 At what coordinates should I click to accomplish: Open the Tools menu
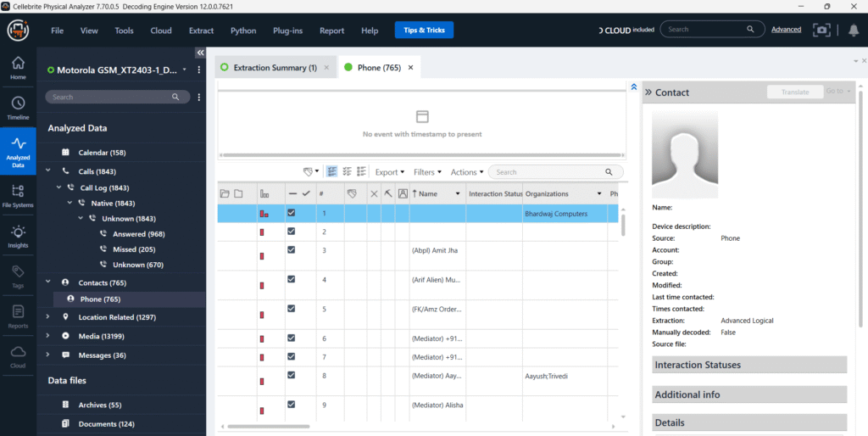[124, 31]
